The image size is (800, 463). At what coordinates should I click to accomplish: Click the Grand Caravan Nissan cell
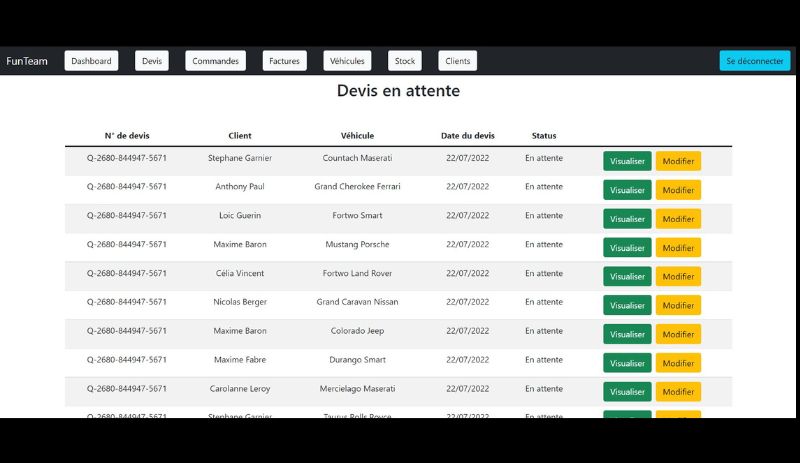click(x=357, y=302)
